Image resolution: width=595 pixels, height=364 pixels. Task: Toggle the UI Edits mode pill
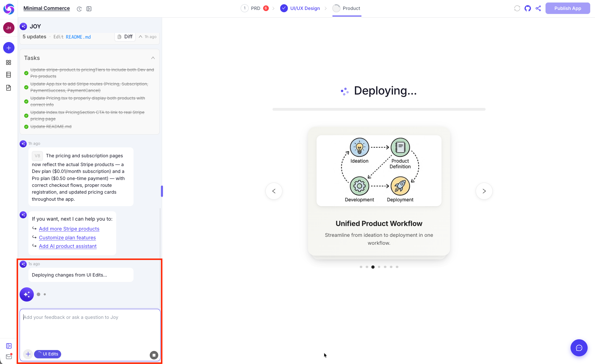click(47, 354)
